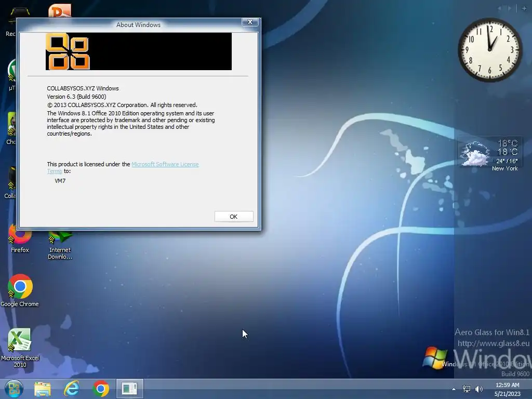The image size is (532, 399).
Task: Open Chrome from the taskbar
Action: [x=101, y=389]
